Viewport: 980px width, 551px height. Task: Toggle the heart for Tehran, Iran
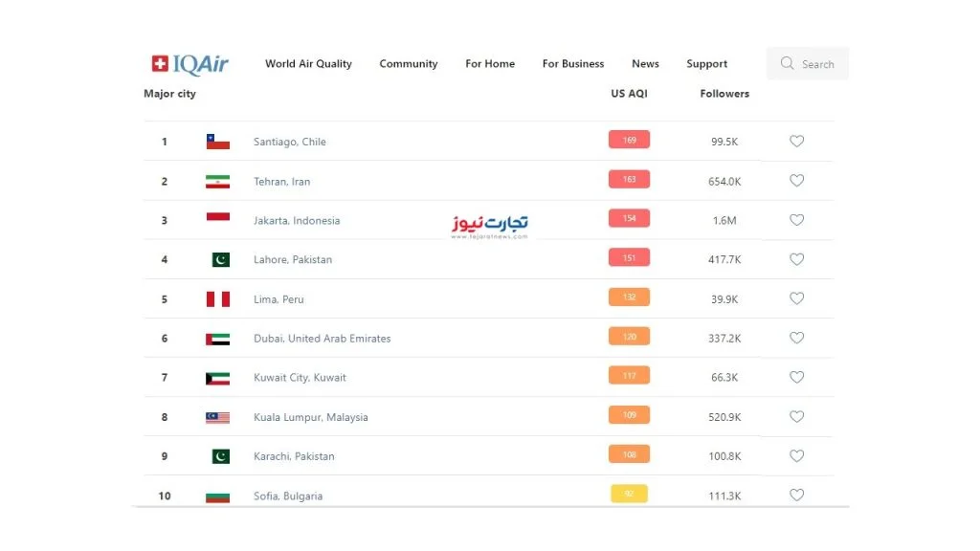pyautogui.click(x=796, y=181)
